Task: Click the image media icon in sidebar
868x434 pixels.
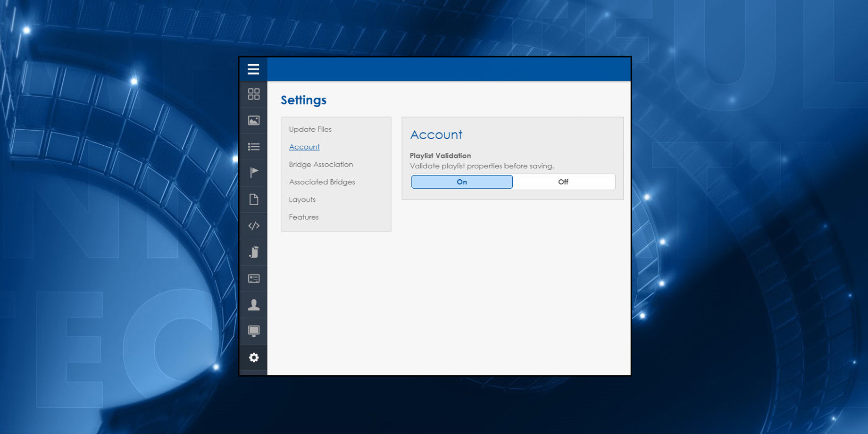Action: 253,121
